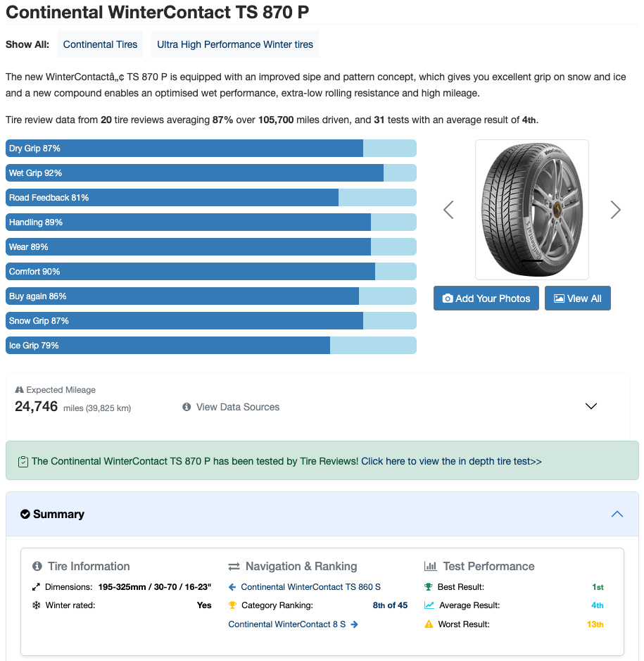
Task: Click the next image right arrow
Action: [x=615, y=210]
